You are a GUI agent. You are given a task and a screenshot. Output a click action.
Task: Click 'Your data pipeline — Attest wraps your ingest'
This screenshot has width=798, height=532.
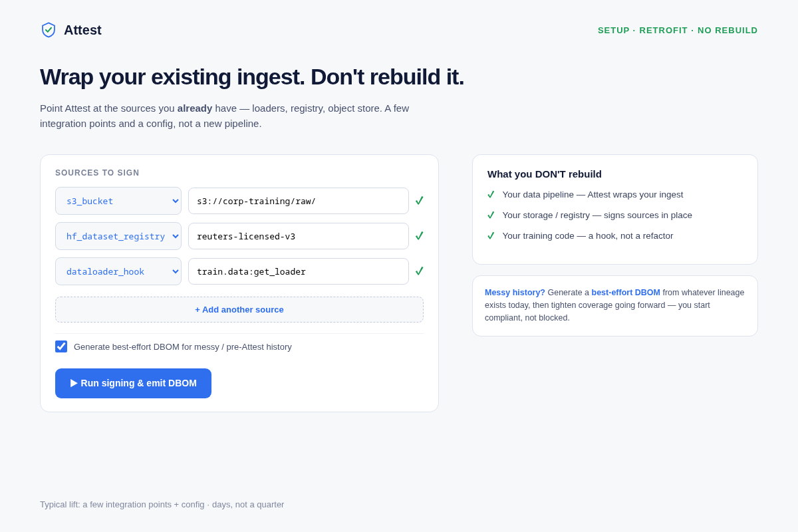click(593, 195)
